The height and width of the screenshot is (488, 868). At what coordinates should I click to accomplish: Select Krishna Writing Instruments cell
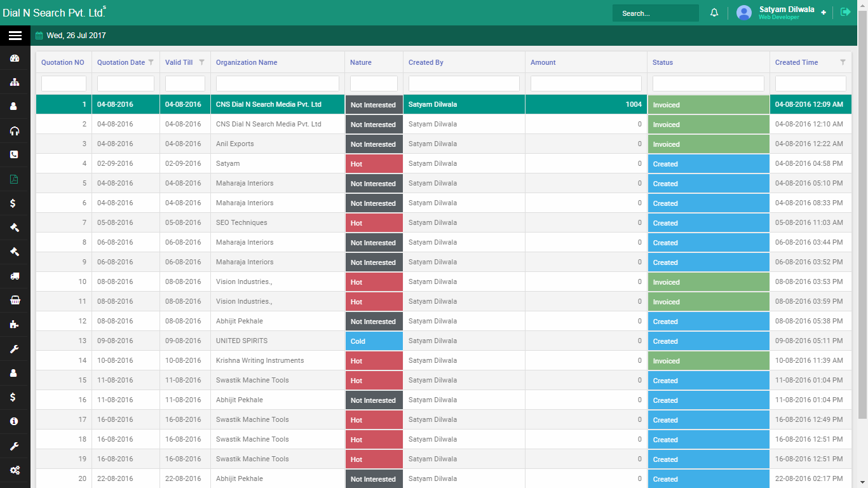click(x=278, y=361)
